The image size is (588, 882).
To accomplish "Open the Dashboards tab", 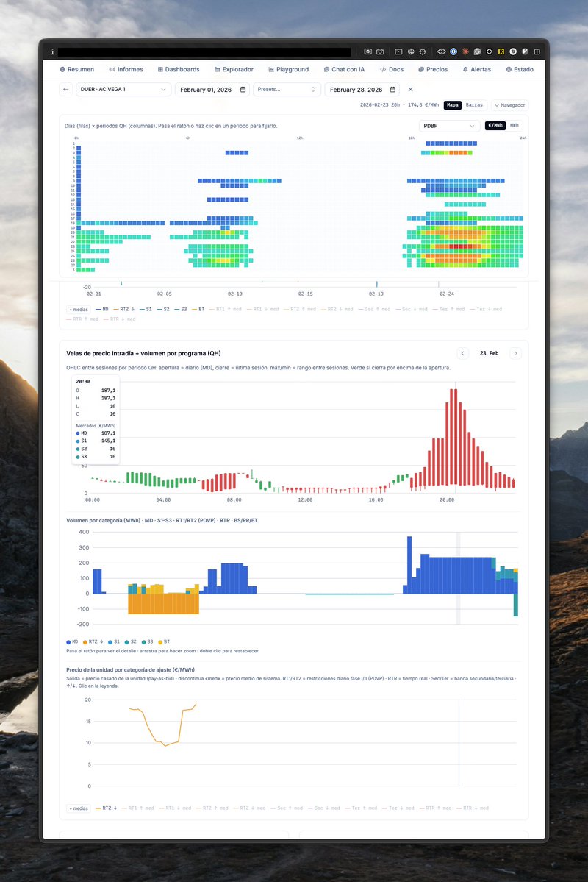I will 179,70.
